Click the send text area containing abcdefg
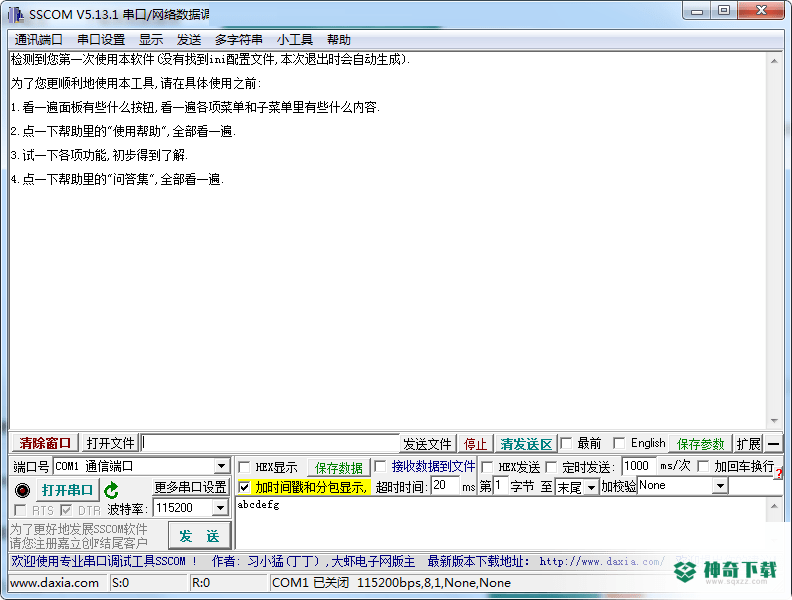This screenshot has height=600, width=792. point(501,523)
